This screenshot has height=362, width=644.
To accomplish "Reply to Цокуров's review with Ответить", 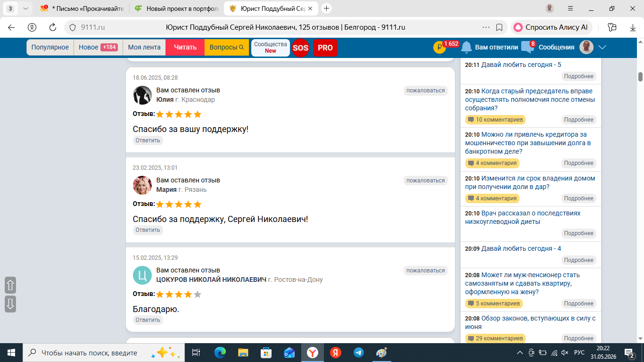I will click(x=148, y=320).
